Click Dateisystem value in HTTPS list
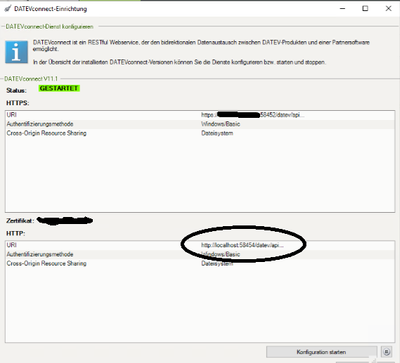This screenshot has height=363, width=400. tap(217, 133)
